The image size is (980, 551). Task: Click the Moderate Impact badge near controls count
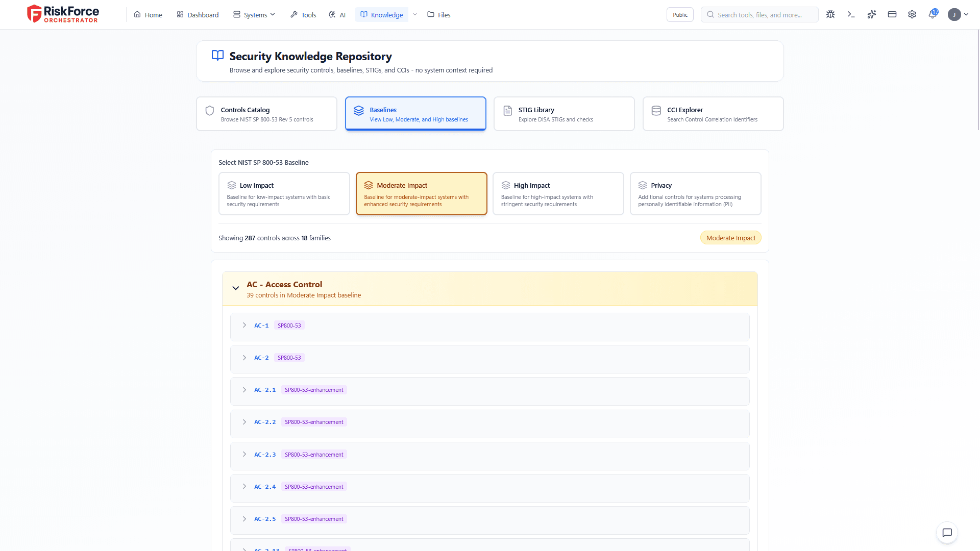730,238
